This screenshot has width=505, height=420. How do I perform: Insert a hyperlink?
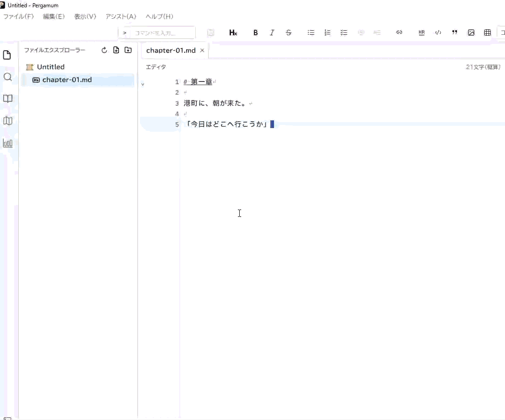coord(399,32)
